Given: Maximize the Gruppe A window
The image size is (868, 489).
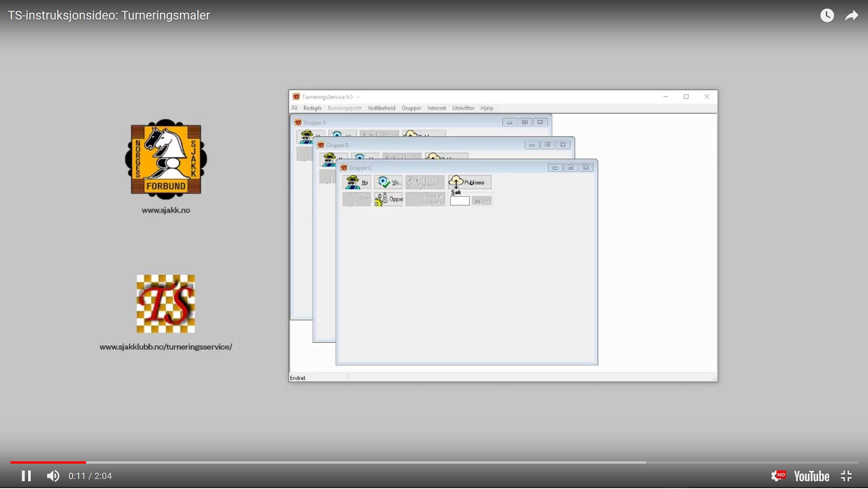Looking at the screenshot, I should (x=525, y=122).
